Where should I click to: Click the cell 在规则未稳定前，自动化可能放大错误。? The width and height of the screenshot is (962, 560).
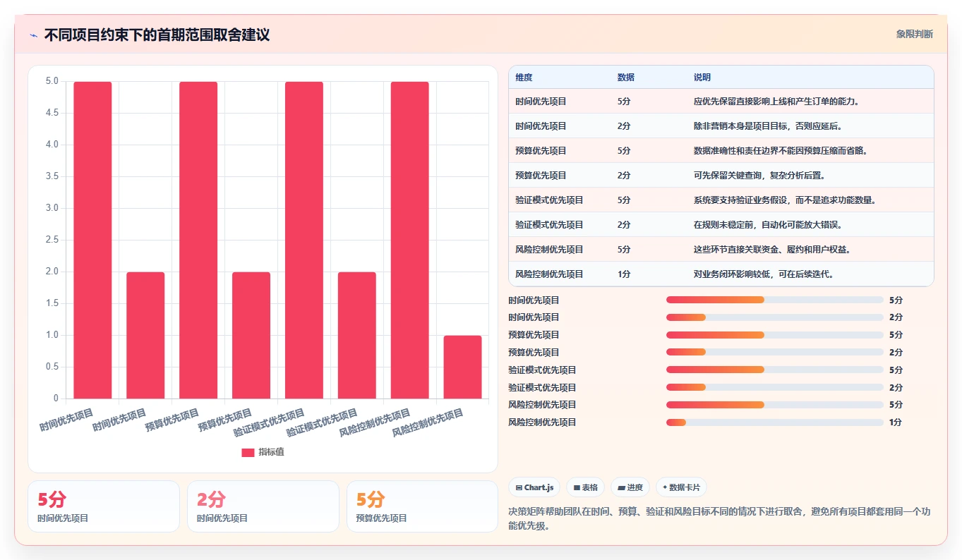pyautogui.click(x=768, y=225)
